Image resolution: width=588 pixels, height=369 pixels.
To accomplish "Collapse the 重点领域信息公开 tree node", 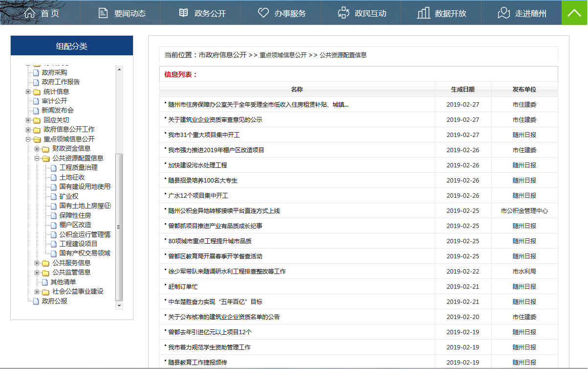I will pyautogui.click(x=28, y=139).
